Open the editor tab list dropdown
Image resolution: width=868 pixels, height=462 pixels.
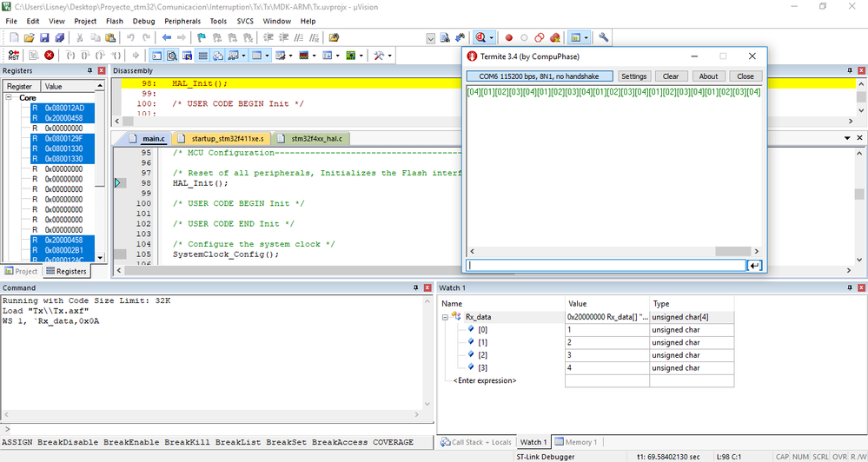tap(847, 138)
